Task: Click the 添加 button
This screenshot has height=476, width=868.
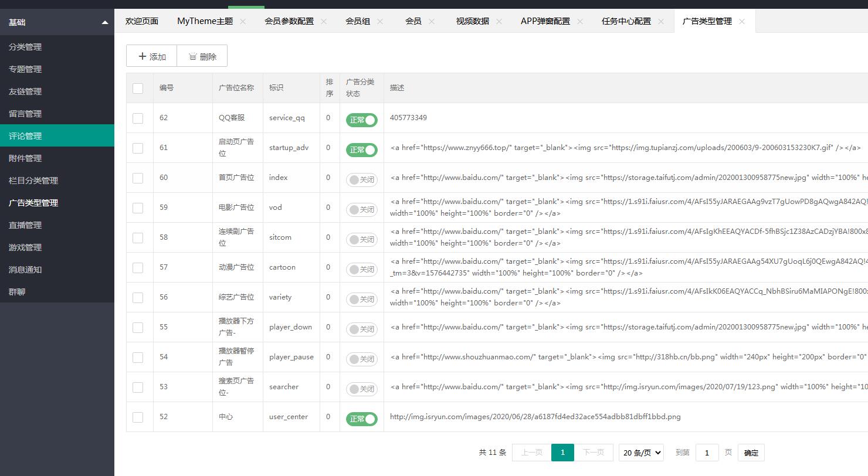Action: click(151, 56)
